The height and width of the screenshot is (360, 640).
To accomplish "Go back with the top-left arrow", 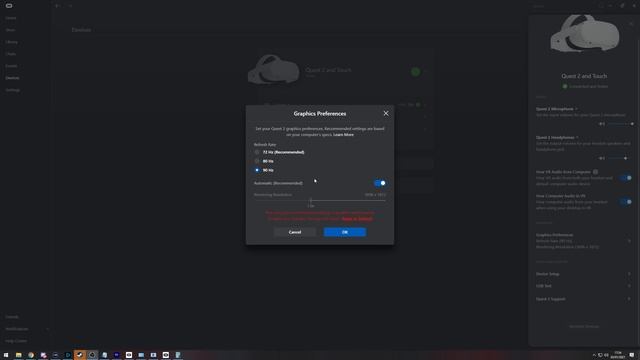I will click(x=58, y=6).
